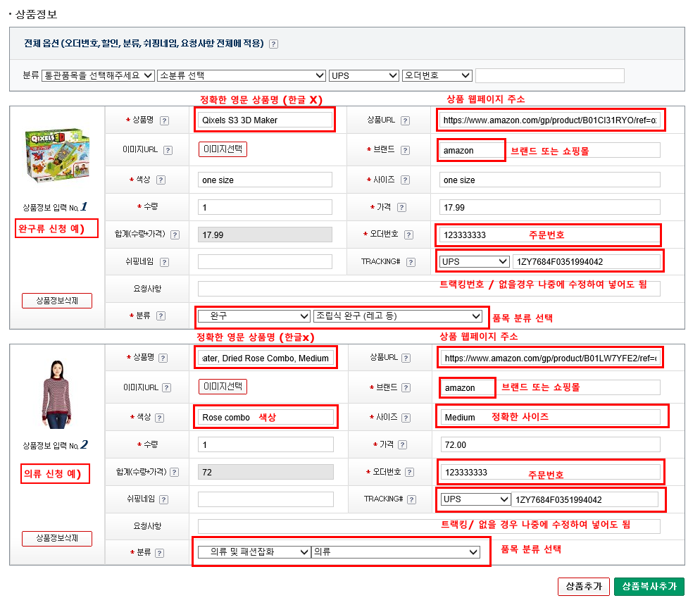700x605 pixels.
Task: Click help icon beside 브랜드 in product 2
Action: tap(406, 388)
